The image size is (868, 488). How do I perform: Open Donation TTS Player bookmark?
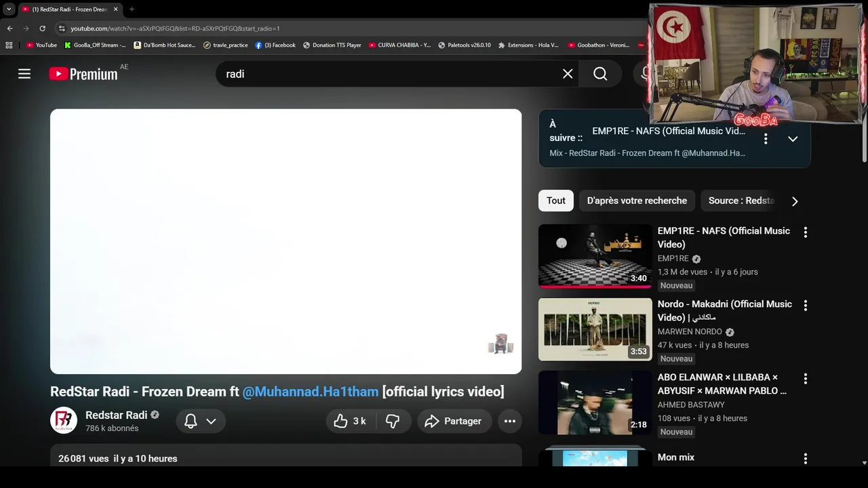click(x=332, y=45)
